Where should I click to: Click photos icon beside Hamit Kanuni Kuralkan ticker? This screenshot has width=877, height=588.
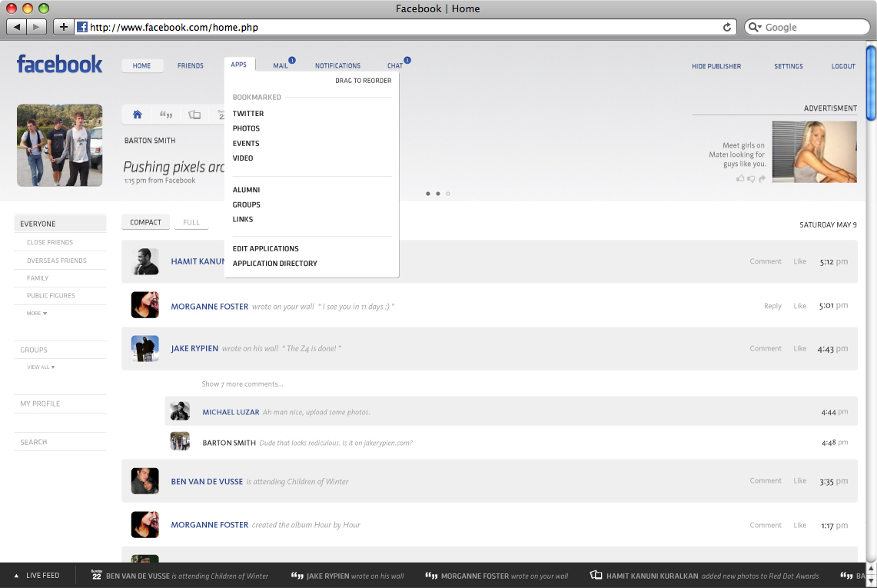tap(596, 575)
